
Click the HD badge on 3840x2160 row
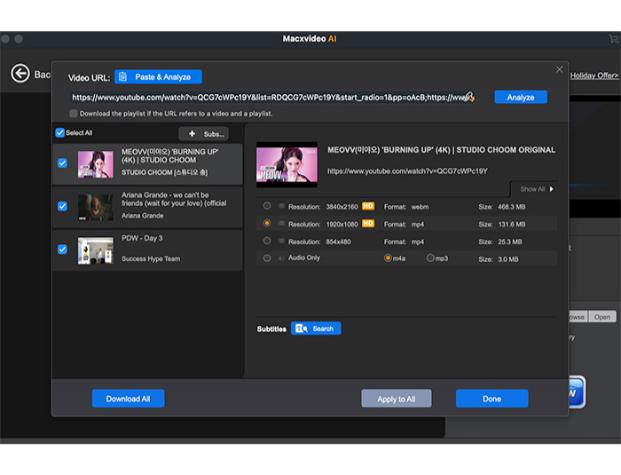point(368,206)
